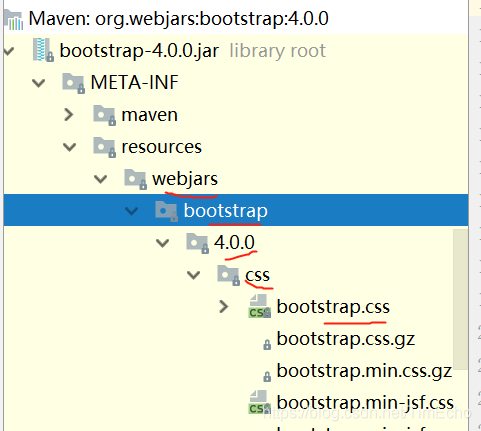Select the 'maven' folder name

(150, 115)
